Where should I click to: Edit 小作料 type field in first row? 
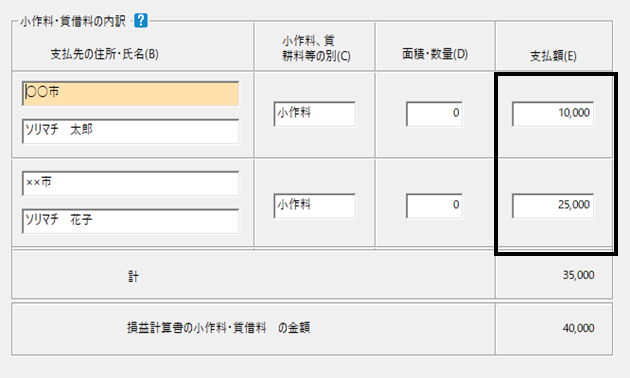315,114
